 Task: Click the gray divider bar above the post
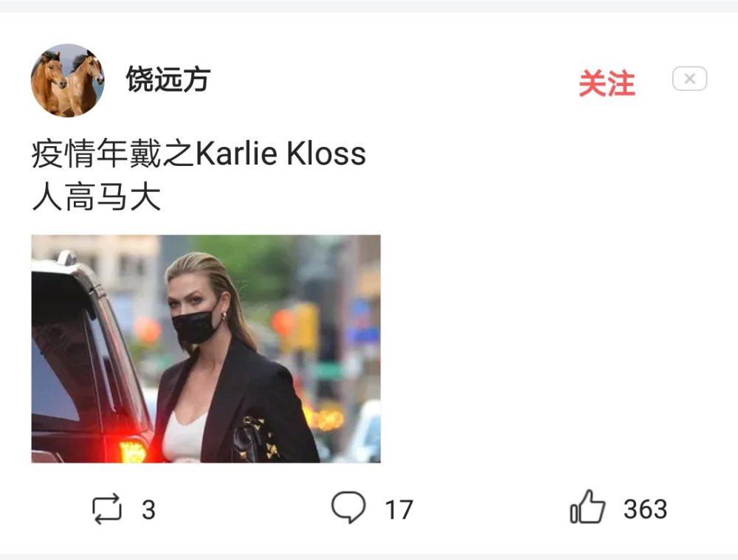[369, 6]
